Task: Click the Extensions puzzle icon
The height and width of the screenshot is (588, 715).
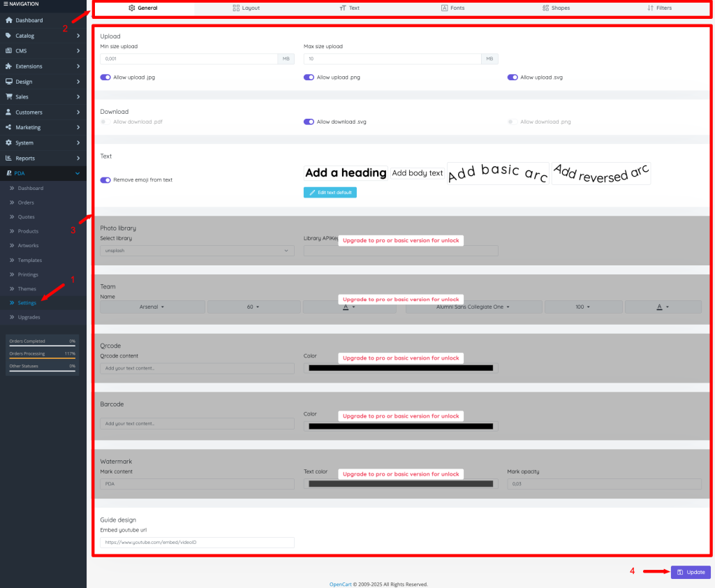Action: (8, 66)
